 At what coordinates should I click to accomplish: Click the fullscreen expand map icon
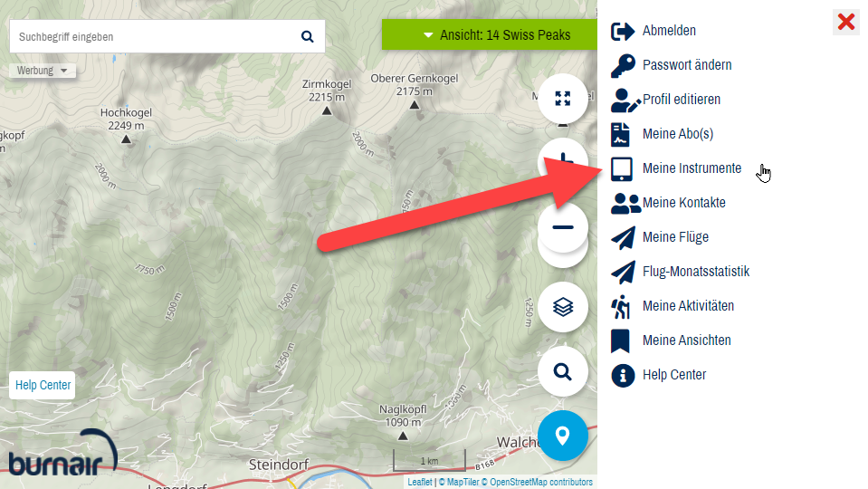pos(562,99)
